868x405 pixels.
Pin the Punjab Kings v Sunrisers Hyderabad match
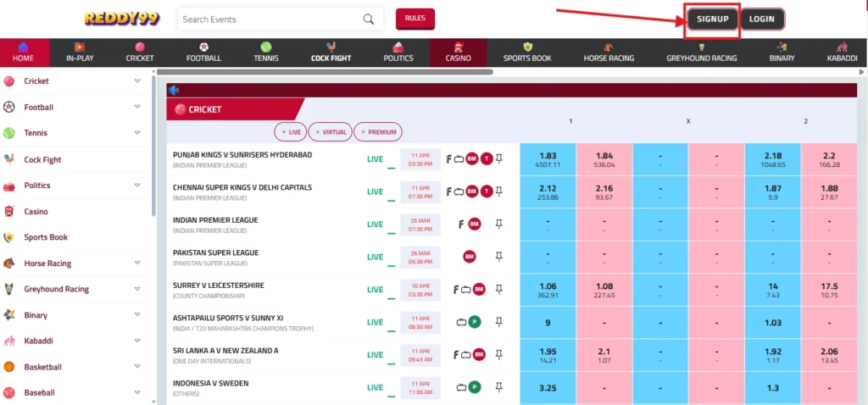(499, 158)
